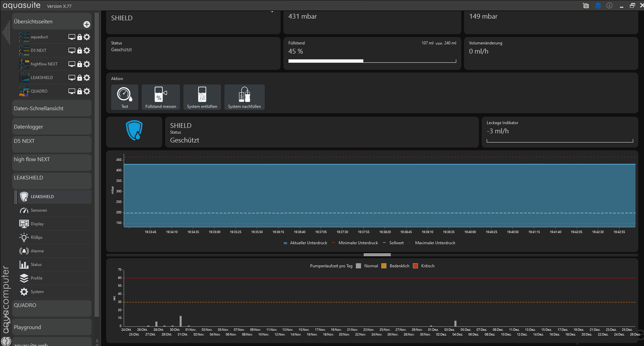
Task: Expand the D5 NEXT device section
Action: (52, 144)
